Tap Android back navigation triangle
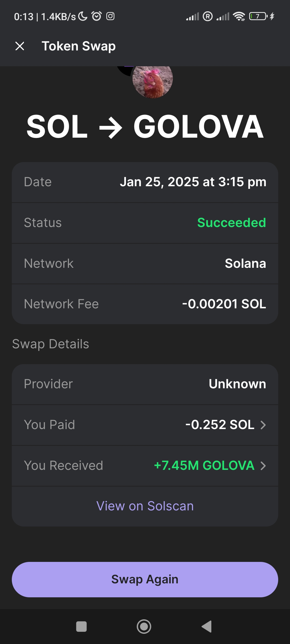The width and height of the screenshot is (290, 644). 207,627
